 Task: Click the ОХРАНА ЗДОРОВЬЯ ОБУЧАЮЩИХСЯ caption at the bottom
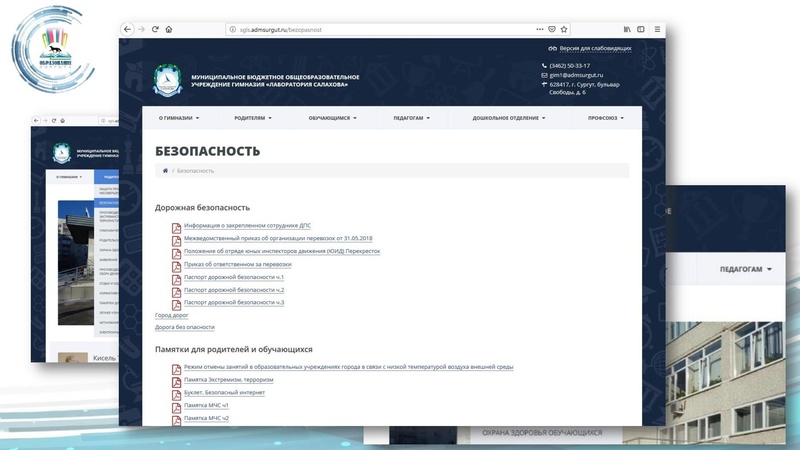tap(542, 433)
